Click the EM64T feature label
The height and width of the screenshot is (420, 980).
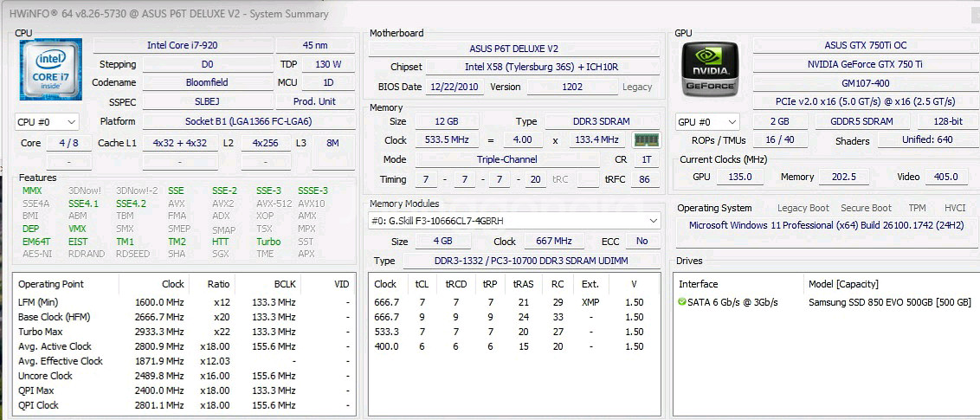coord(37,242)
